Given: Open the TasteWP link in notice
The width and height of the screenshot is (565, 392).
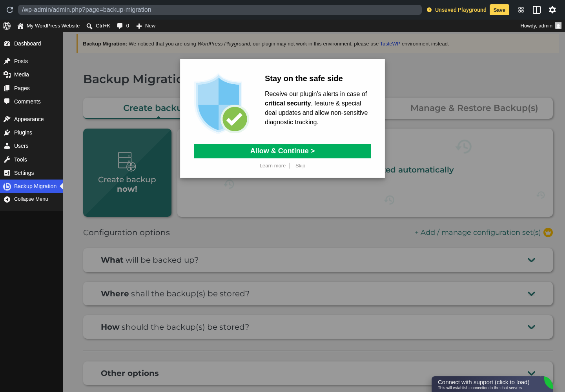Looking at the screenshot, I should (x=390, y=44).
